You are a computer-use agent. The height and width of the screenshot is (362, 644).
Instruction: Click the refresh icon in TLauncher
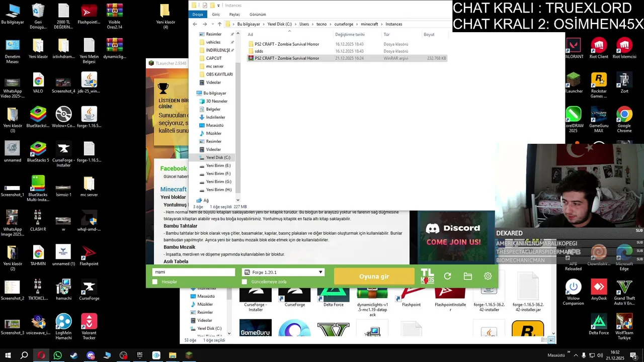(x=447, y=276)
